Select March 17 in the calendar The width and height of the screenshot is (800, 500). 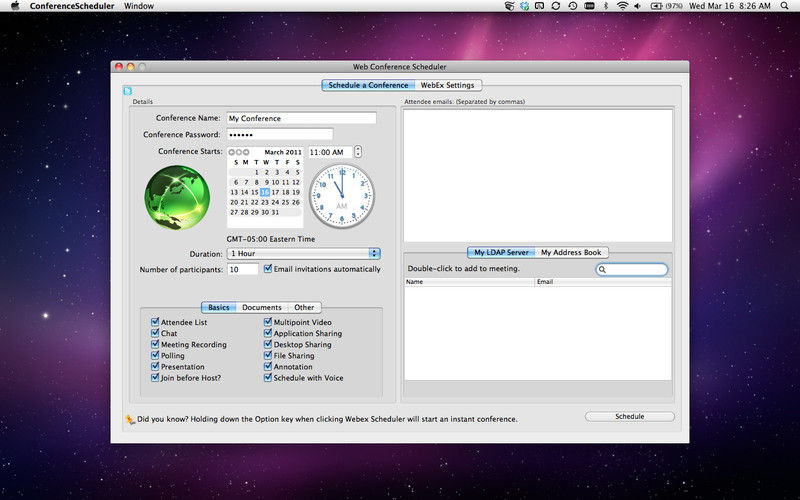click(276, 192)
